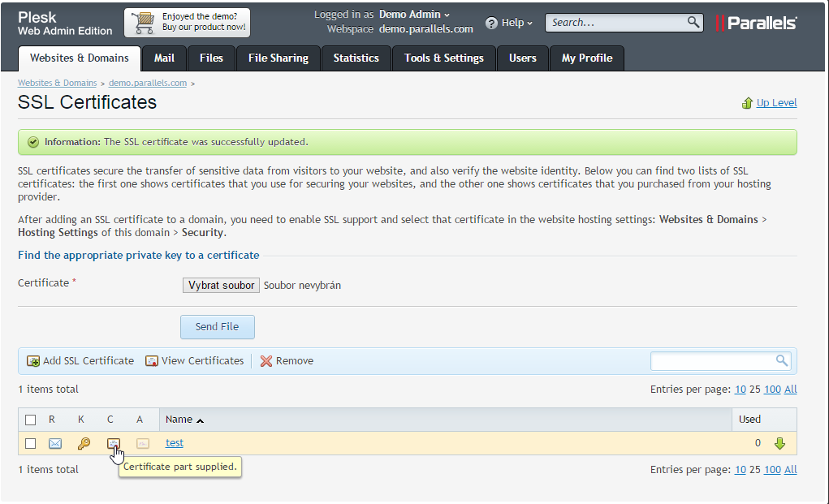
Task: Download test certificate with green arrow
Action: pos(779,443)
